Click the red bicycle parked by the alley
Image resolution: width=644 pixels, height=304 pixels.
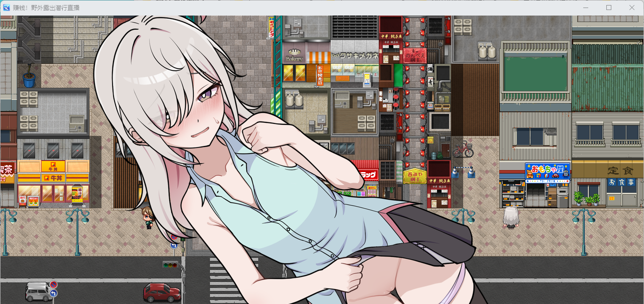463,148
